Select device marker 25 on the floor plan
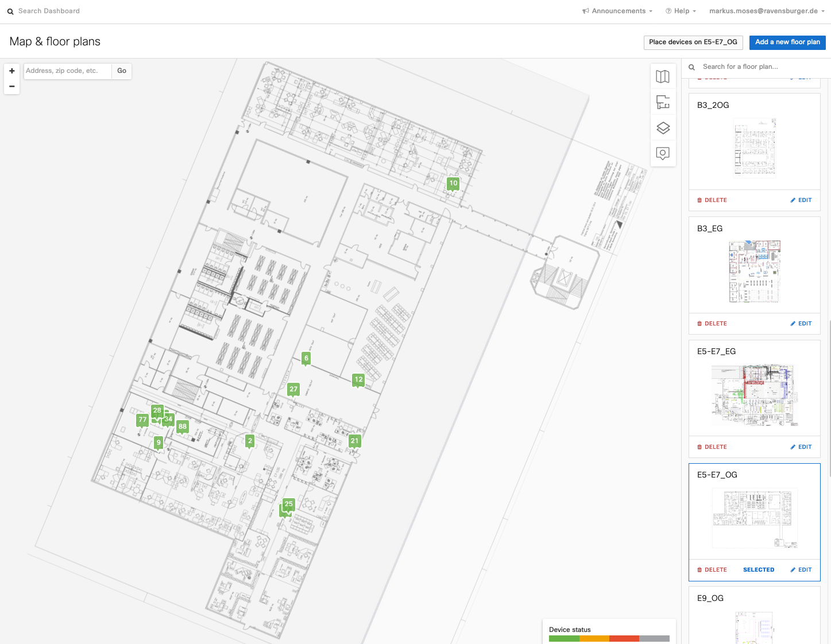Image resolution: width=831 pixels, height=644 pixels. coord(288,505)
